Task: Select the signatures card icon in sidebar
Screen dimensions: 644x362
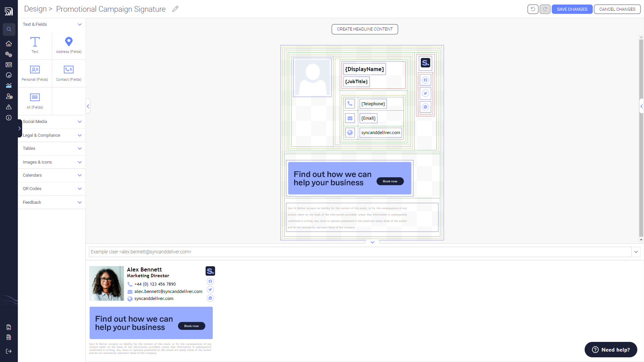Action: (x=9, y=65)
